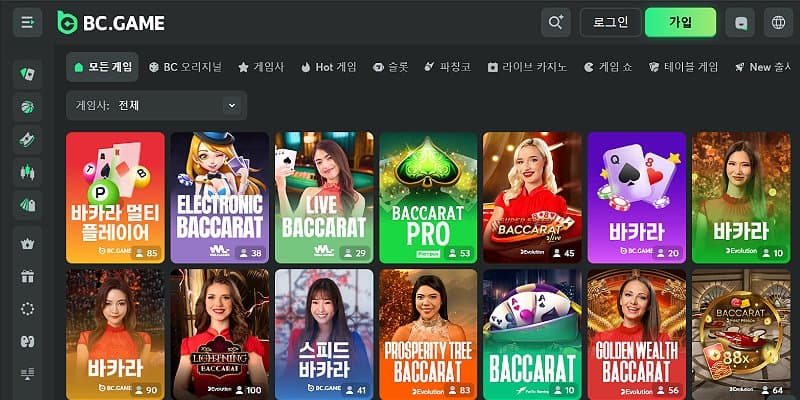Open the Electronic Baccarat game thumbnail
Viewport: 800px width, 400px height.
(x=219, y=197)
